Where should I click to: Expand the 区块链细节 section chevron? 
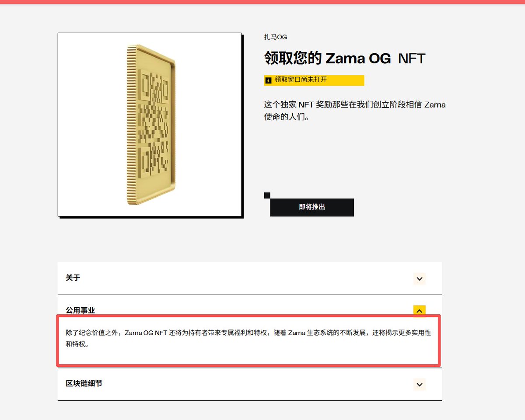pyautogui.click(x=419, y=384)
